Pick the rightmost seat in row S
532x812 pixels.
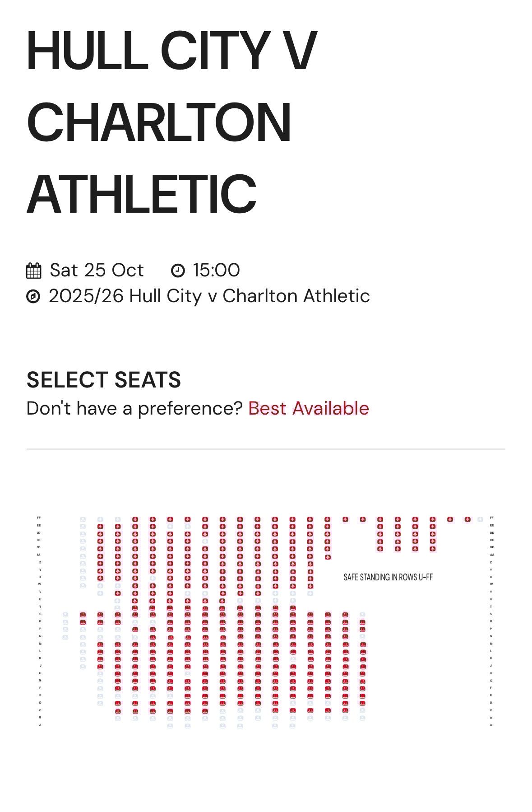[362, 615]
